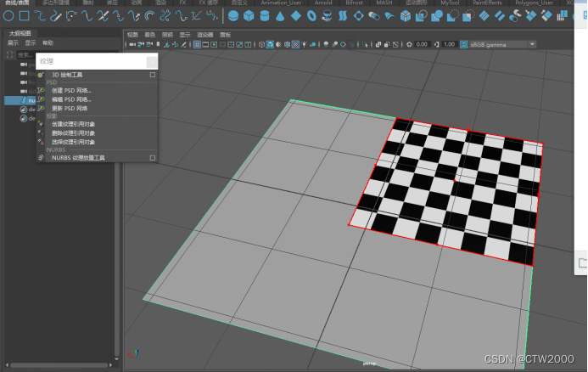Open the outliner 帮助 menu
Image resolution: width=588 pixels, height=372 pixels.
[x=48, y=42]
